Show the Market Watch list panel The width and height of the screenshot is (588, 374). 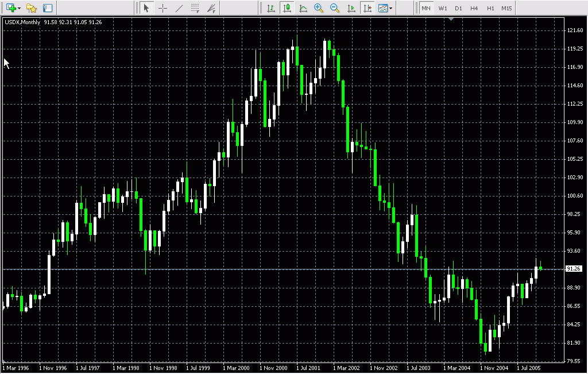tap(48, 8)
